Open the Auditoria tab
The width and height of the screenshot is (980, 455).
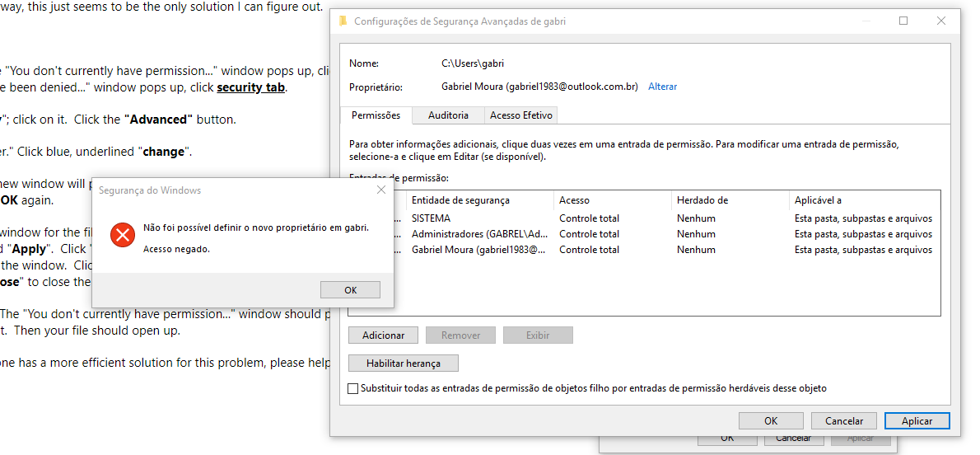click(x=448, y=115)
